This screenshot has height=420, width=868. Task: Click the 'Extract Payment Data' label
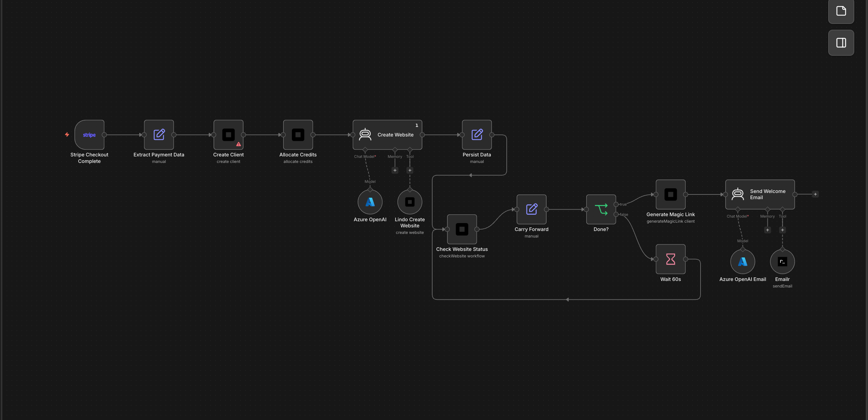pos(159,155)
